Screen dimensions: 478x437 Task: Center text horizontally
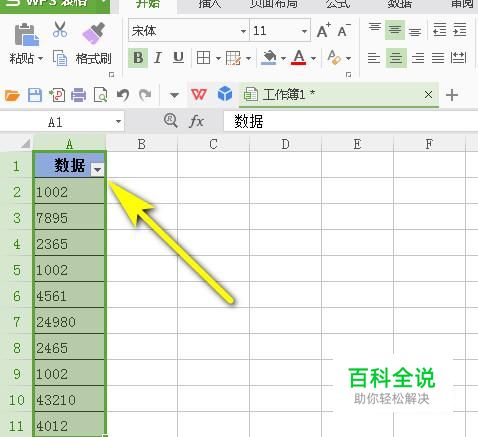point(396,58)
